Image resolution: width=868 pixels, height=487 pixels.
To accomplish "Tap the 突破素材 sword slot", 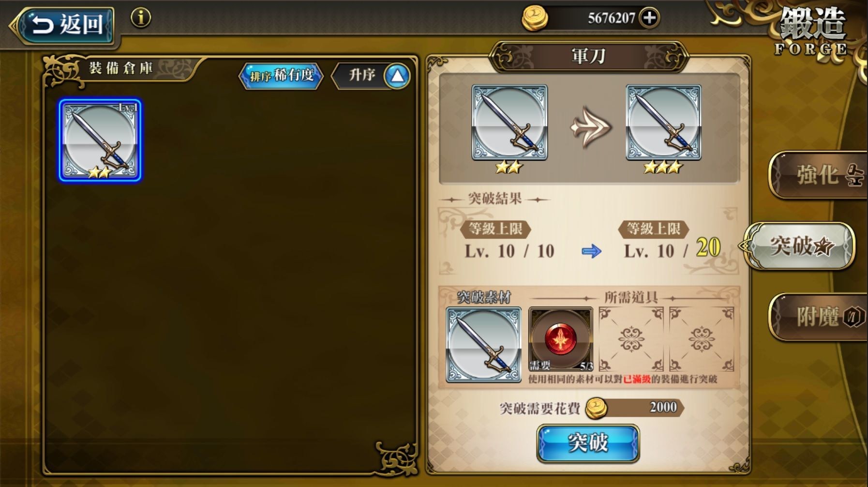I will pyautogui.click(x=483, y=345).
